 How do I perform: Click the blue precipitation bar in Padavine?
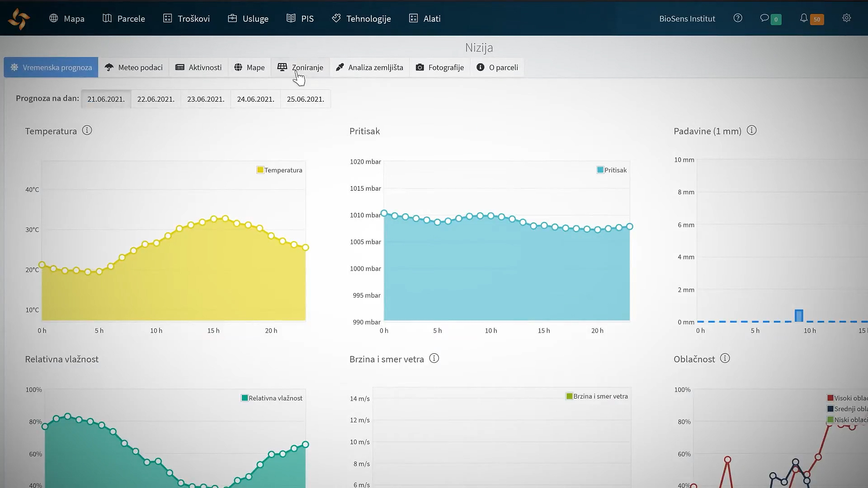tap(799, 316)
